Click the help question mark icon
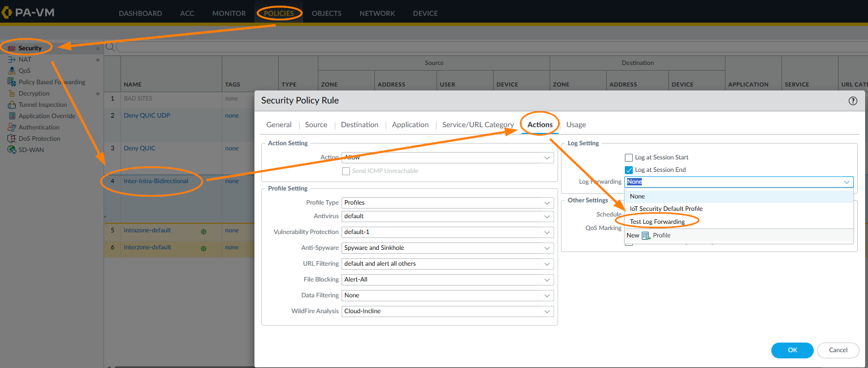Image resolution: width=868 pixels, height=368 pixels. click(x=853, y=101)
